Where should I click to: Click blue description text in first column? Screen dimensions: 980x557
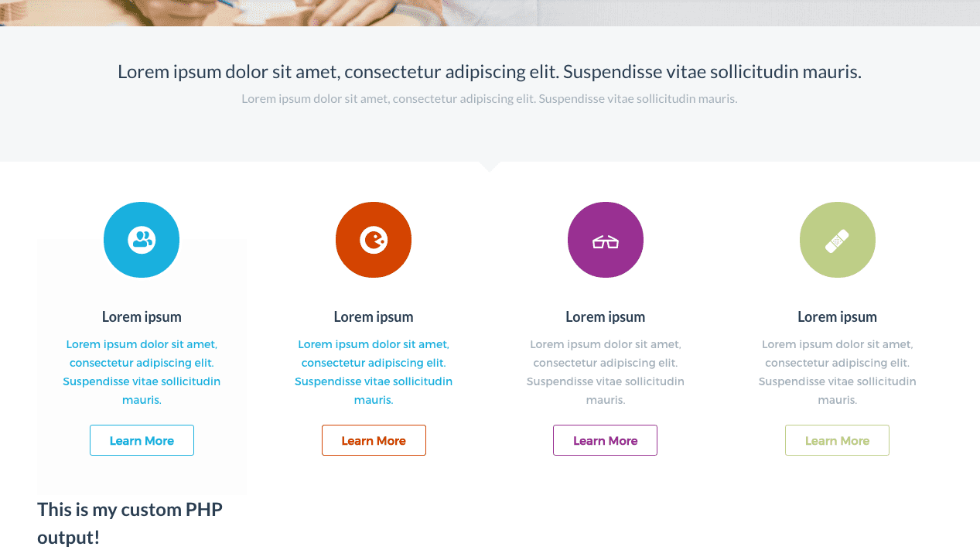142,372
